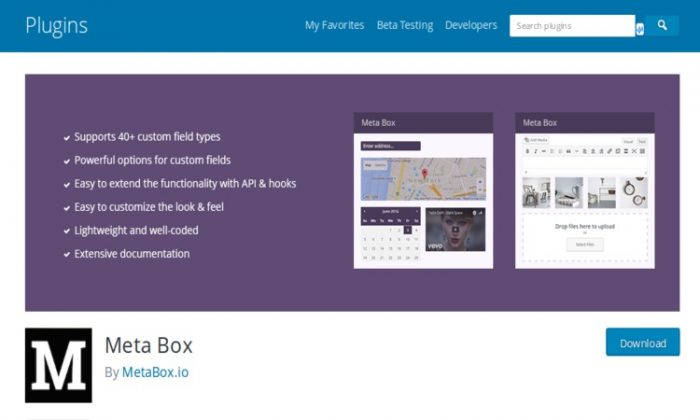
Task: Click 'Lightweight and well-coded' text
Action: pos(136,230)
